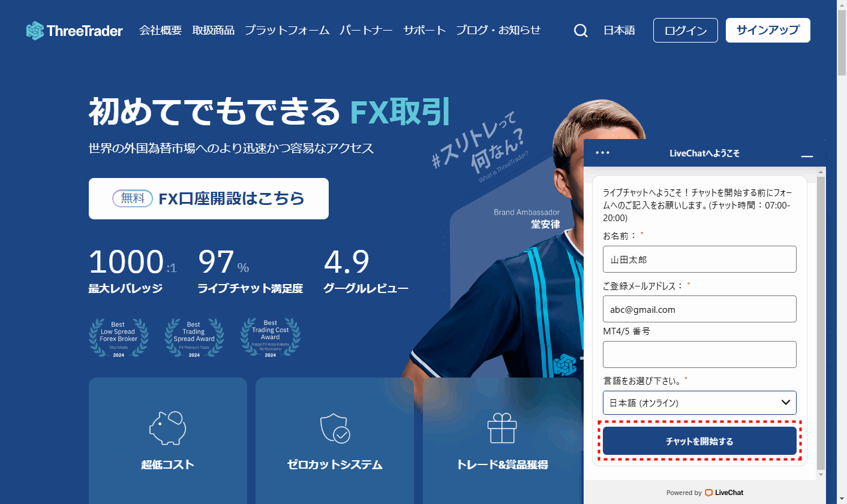Open LiveChat three-dots options menu

602,153
